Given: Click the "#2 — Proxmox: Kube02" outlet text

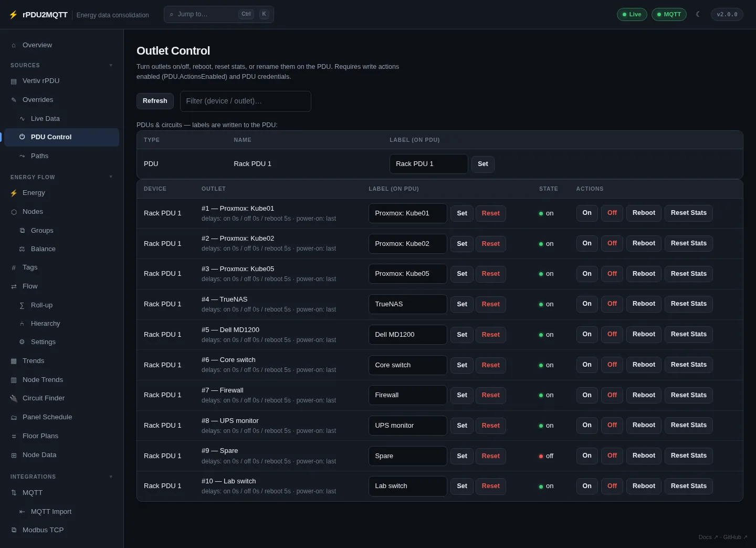Looking at the screenshot, I should coord(238,239).
